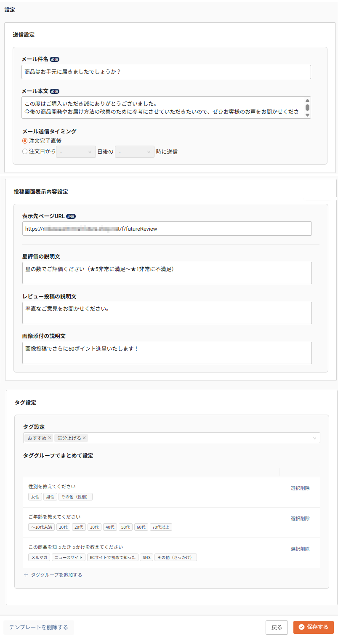
Task: Remove the 気分上げる tag with its × icon
Action: pos(85,438)
